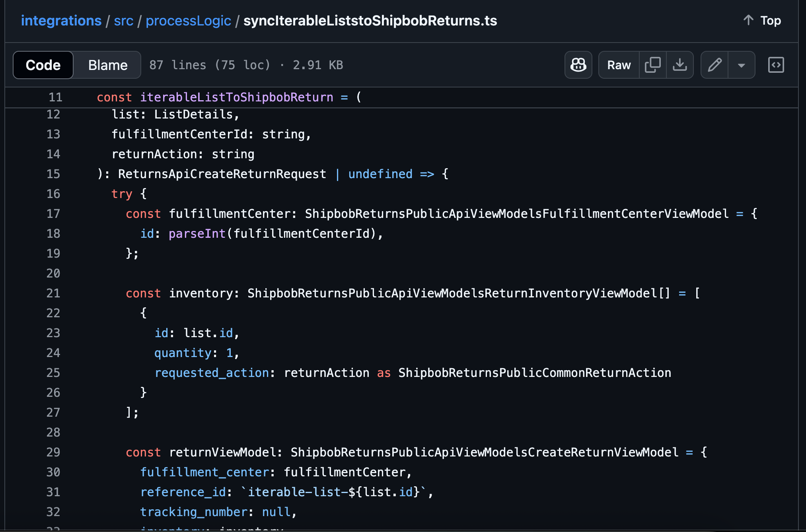Screen dimensions: 806x532
Task: Switch to the Code view tab
Action: 43,65
